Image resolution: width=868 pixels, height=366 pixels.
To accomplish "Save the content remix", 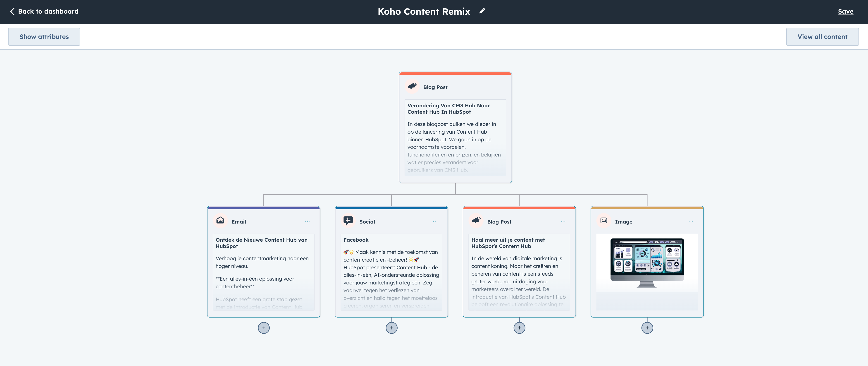I will (x=845, y=12).
